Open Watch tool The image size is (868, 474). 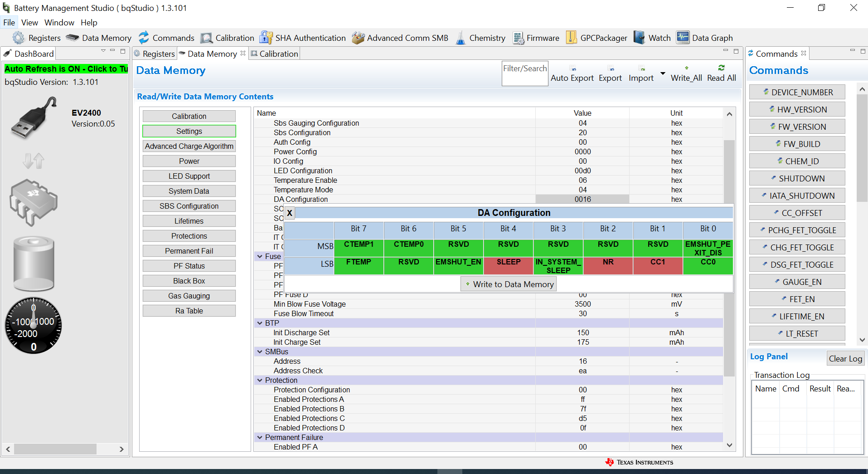(x=652, y=38)
